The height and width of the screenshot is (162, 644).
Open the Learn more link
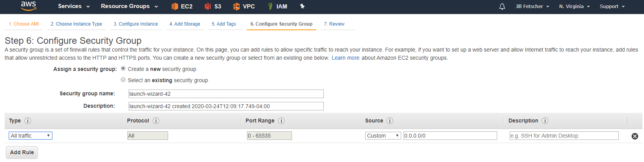coord(345,58)
